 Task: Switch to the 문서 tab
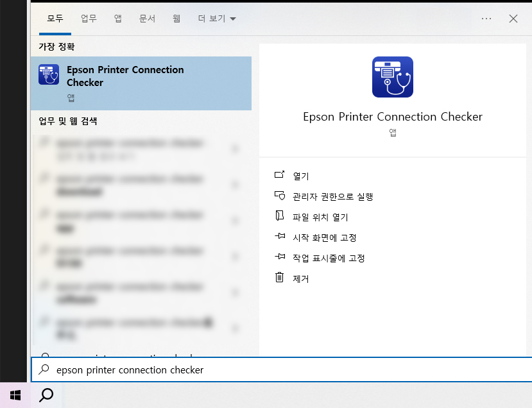(x=148, y=19)
